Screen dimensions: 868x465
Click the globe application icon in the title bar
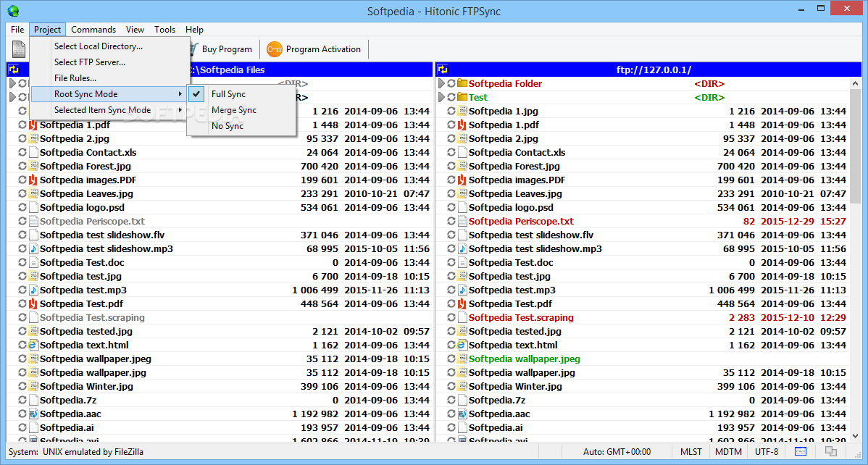click(13, 11)
